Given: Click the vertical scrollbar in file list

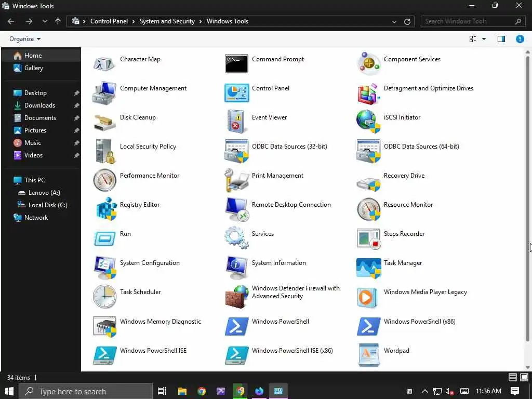Looking at the screenshot, I should 527,198.
